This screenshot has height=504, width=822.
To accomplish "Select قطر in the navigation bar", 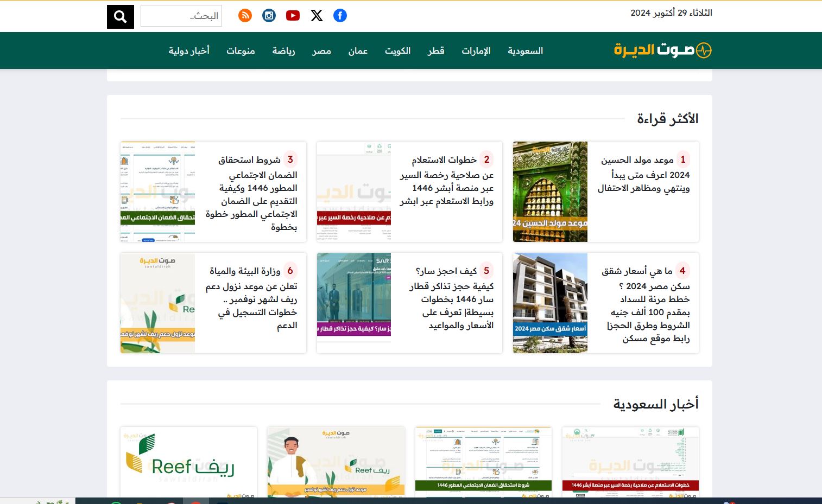I will coord(435,51).
